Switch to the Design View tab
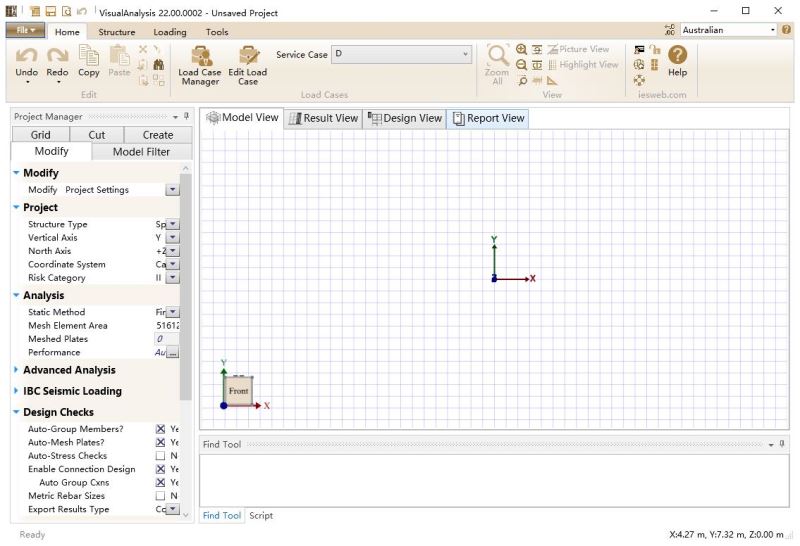This screenshot has height=546, width=800. 405,118
